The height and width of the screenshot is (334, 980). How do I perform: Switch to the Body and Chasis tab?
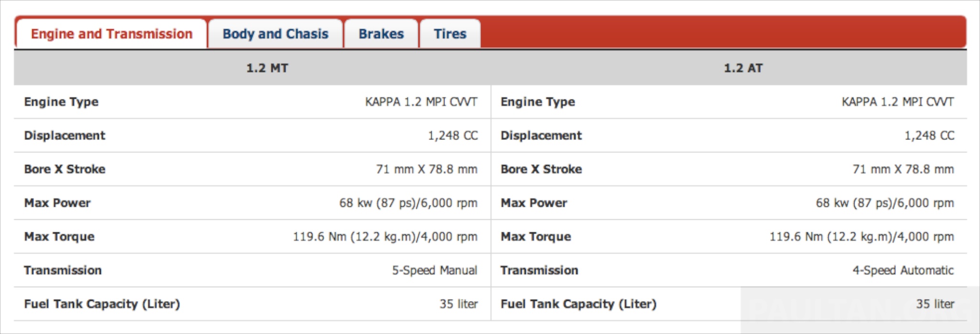pyautogui.click(x=275, y=34)
